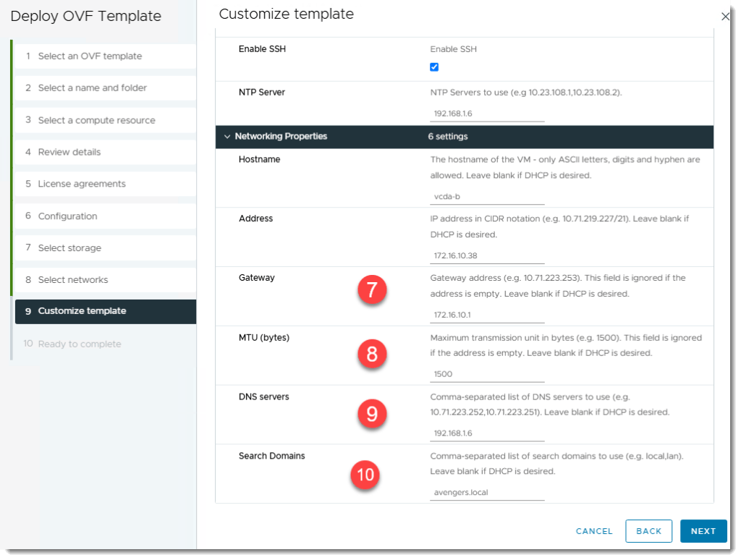Open step 5 License agreements

click(82, 184)
